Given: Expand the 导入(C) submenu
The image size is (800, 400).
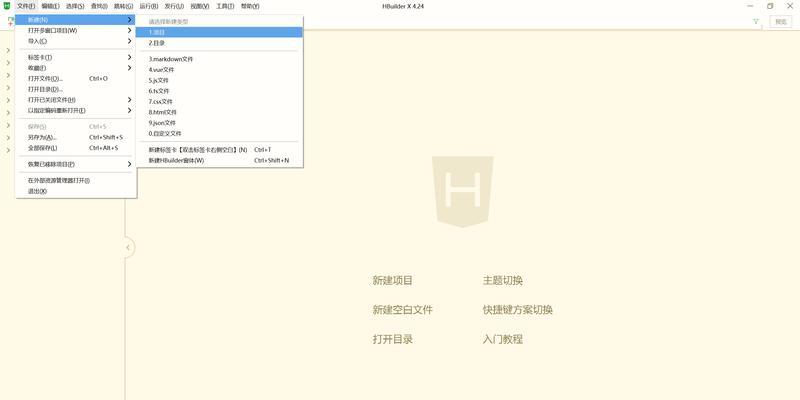Looking at the screenshot, I should [76, 41].
